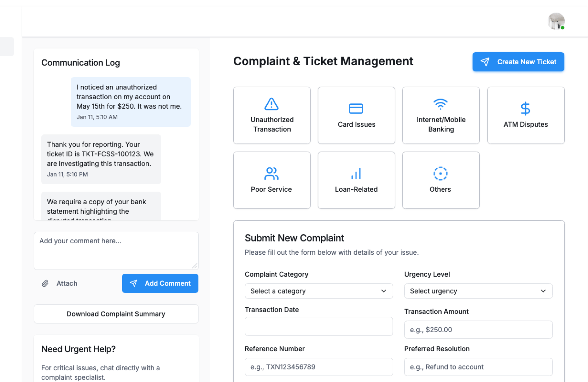Select the Poor Service people icon
This screenshot has width=588, height=382.
(271, 174)
